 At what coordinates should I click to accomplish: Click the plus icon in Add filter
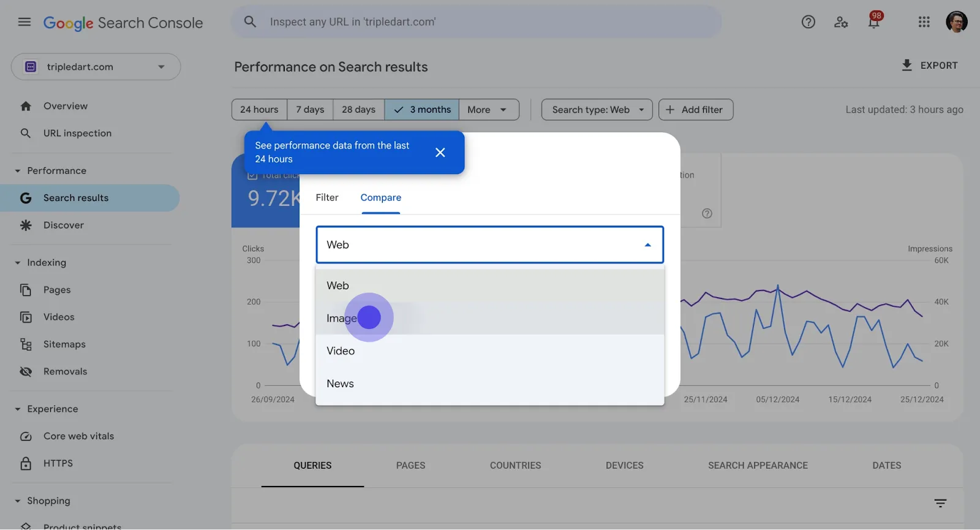pos(670,110)
